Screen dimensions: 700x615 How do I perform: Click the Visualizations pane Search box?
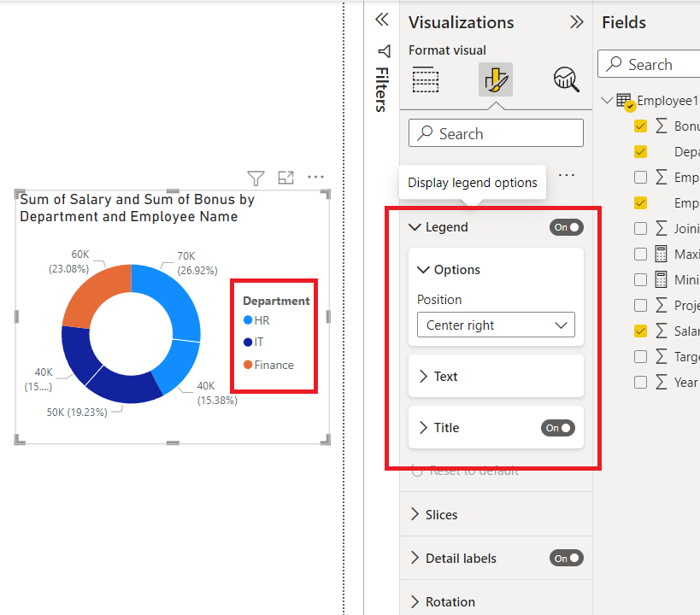(496, 133)
